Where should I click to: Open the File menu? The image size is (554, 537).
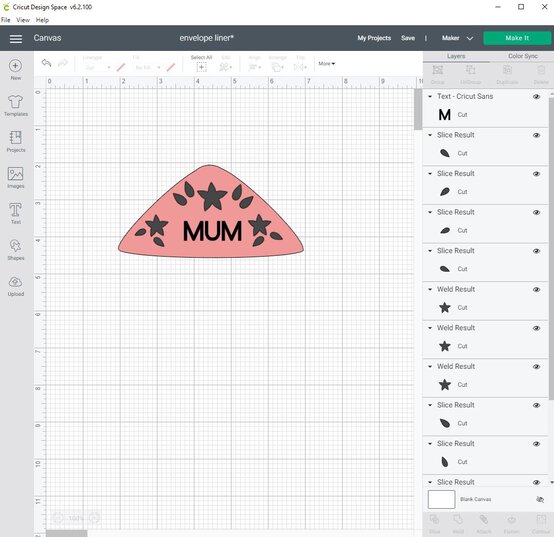tap(6, 20)
